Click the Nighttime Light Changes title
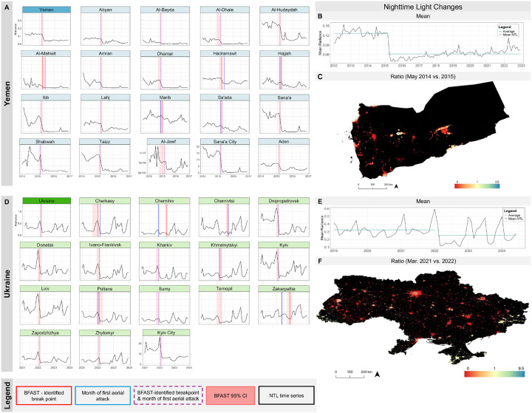This screenshot has height=413, width=532. click(x=423, y=7)
